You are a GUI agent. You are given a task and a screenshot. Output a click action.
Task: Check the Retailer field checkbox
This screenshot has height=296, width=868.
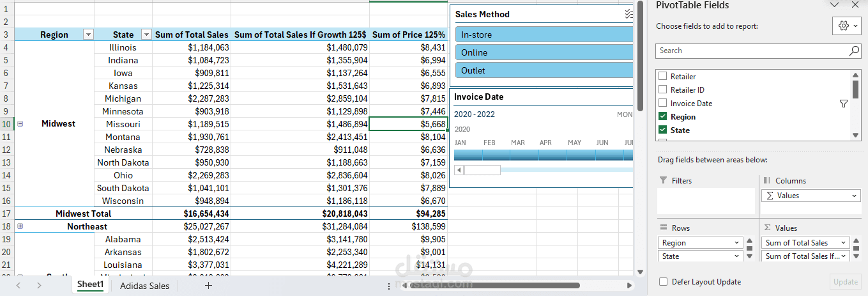pyautogui.click(x=662, y=76)
